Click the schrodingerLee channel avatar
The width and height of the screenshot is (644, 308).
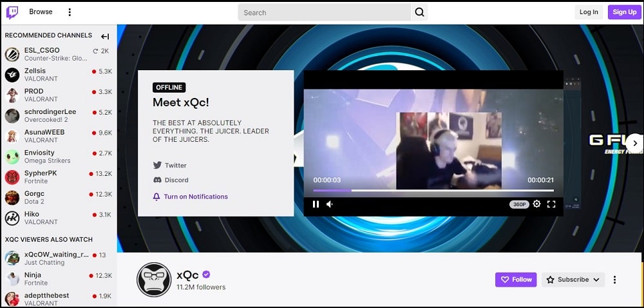click(x=12, y=116)
